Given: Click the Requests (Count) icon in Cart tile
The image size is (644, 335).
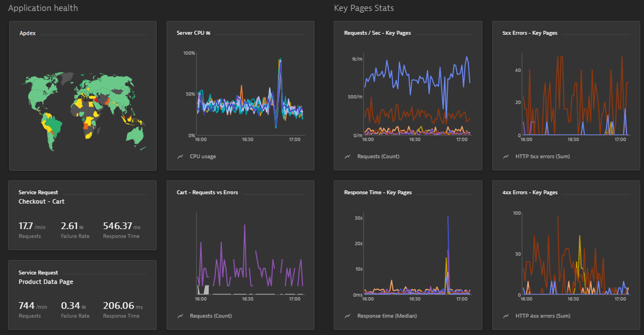Looking at the screenshot, I should point(179,316).
